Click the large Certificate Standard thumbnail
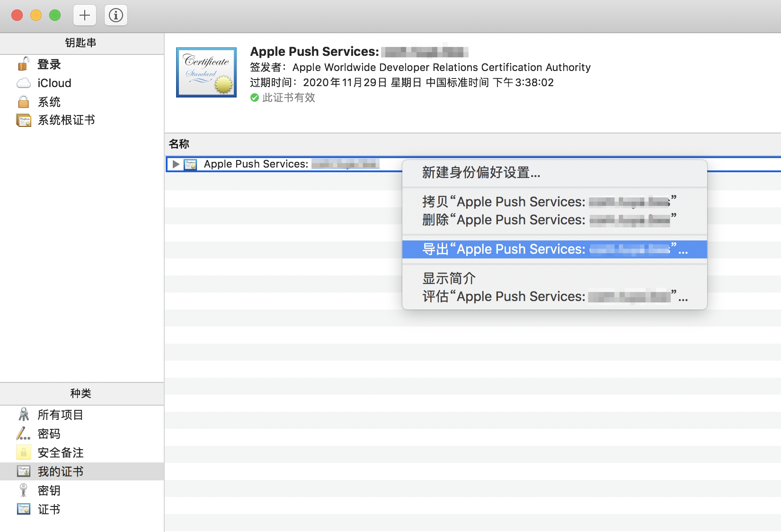 (206, 72)
